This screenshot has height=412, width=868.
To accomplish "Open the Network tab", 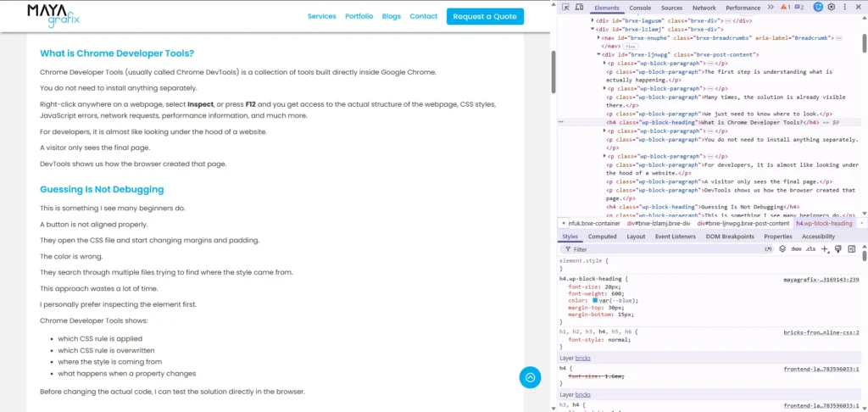I will (704, 8).
